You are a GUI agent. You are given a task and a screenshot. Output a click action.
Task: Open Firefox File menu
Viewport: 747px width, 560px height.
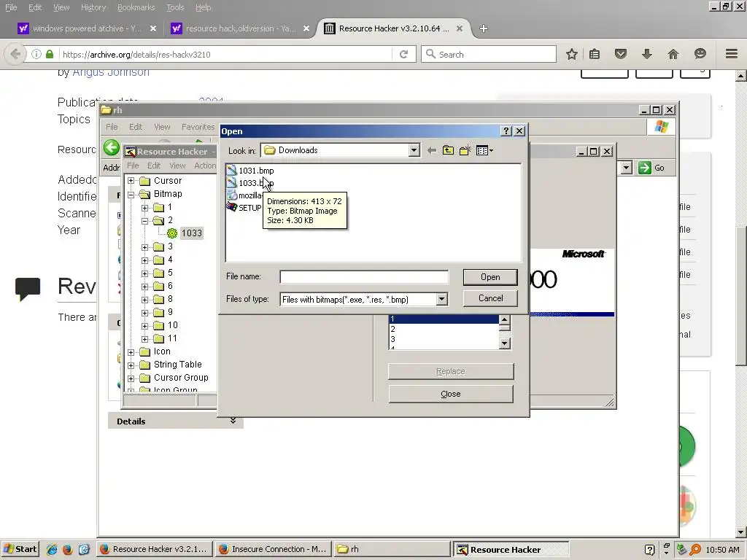(x=11, y=7)
